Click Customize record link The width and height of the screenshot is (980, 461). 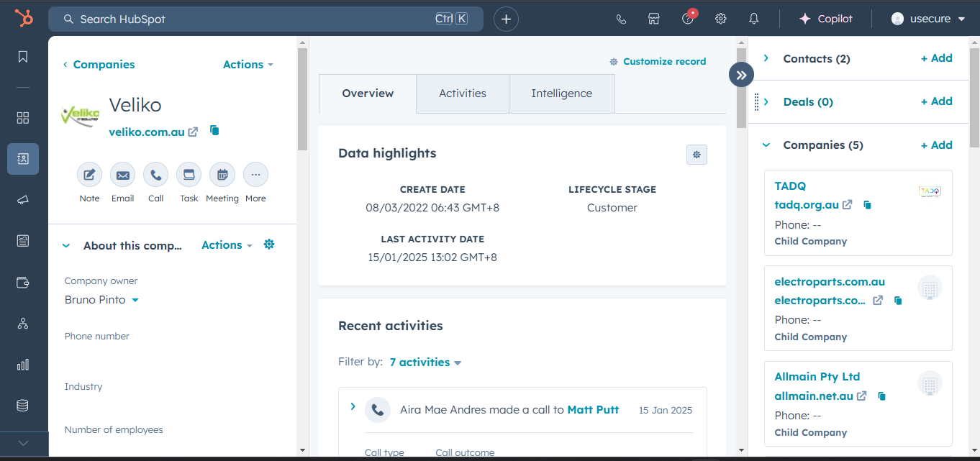point(658,62)
